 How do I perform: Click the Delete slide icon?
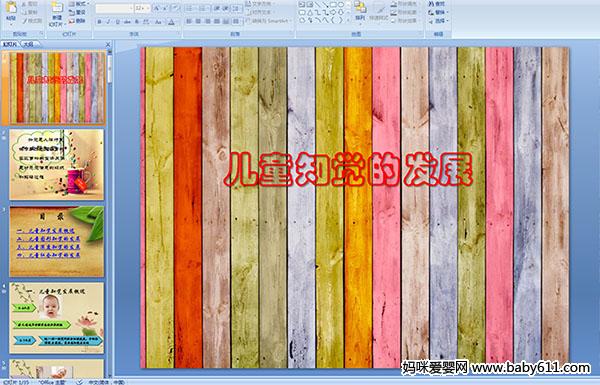pyautogui.click(x=78, y=21)
